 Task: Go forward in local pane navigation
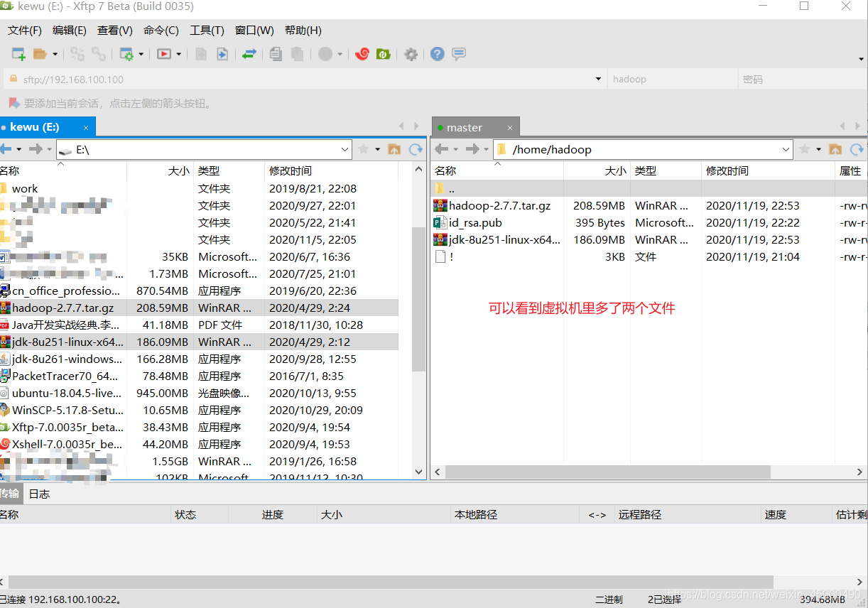click(36, 149)
